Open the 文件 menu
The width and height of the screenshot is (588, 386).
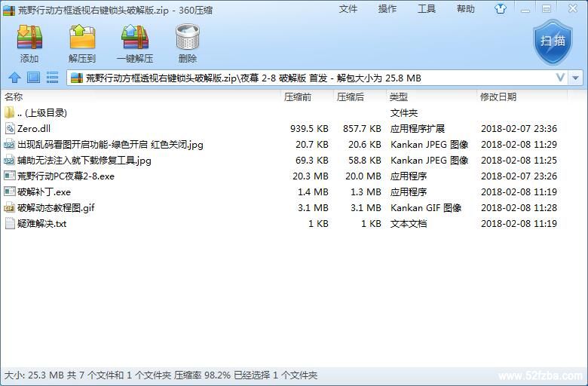tap(348, 8)
